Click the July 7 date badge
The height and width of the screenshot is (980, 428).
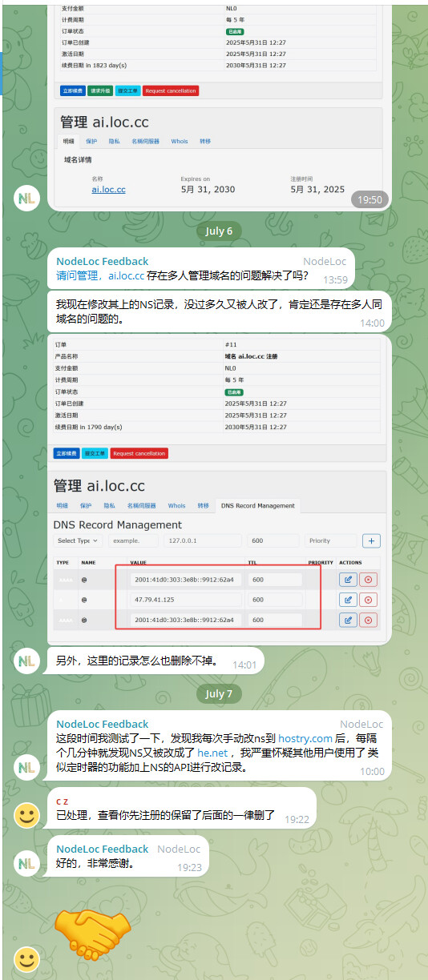219,694
